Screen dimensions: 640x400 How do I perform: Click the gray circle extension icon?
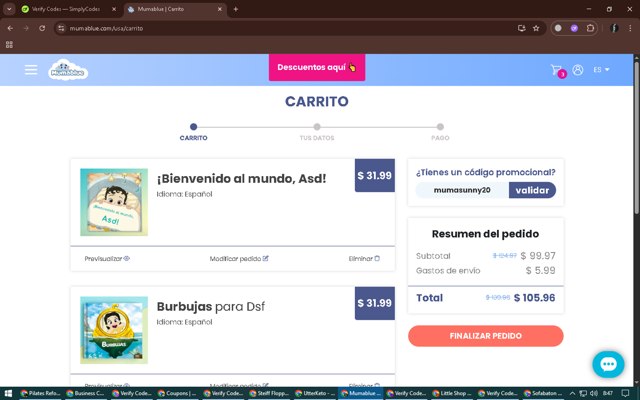click(x=558, y=28)
